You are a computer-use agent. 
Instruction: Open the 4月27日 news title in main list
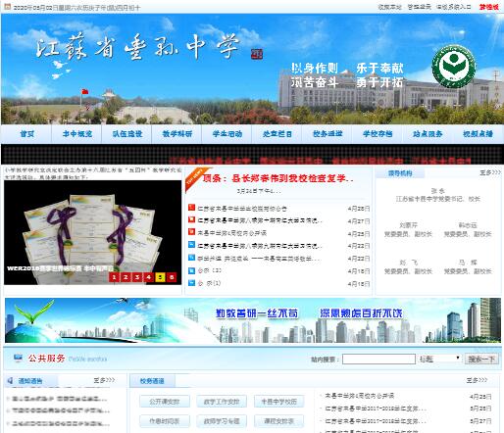(260, 220)
